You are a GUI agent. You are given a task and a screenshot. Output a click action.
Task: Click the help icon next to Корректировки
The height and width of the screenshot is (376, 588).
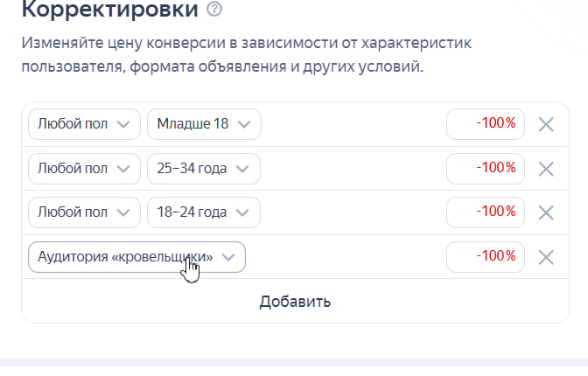pos(214,10)
